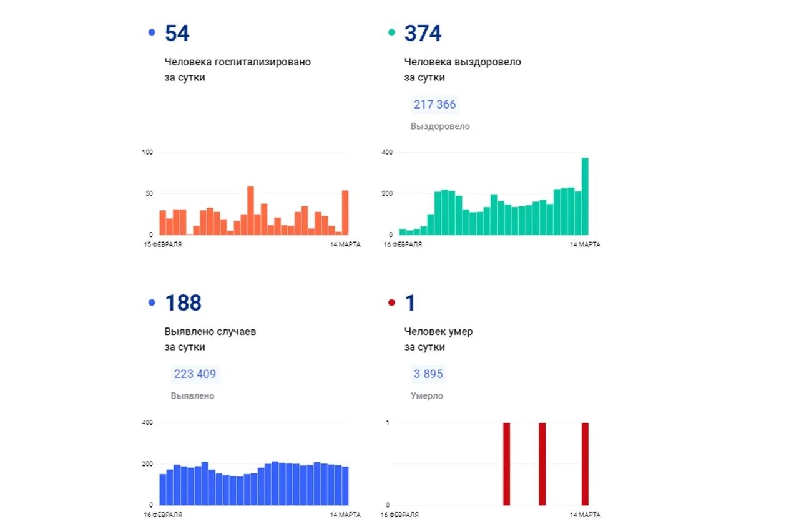Click the 400 y-axis label on blue chart

(148, 422)
